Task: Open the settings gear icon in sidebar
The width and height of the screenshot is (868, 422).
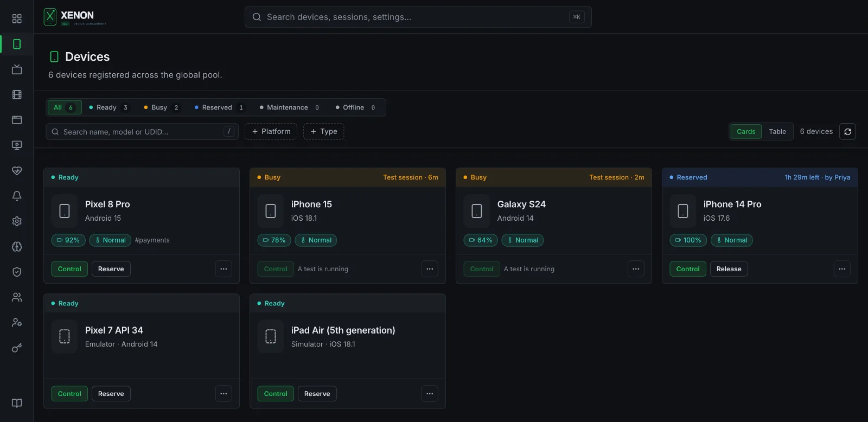Action: point(17,221)
